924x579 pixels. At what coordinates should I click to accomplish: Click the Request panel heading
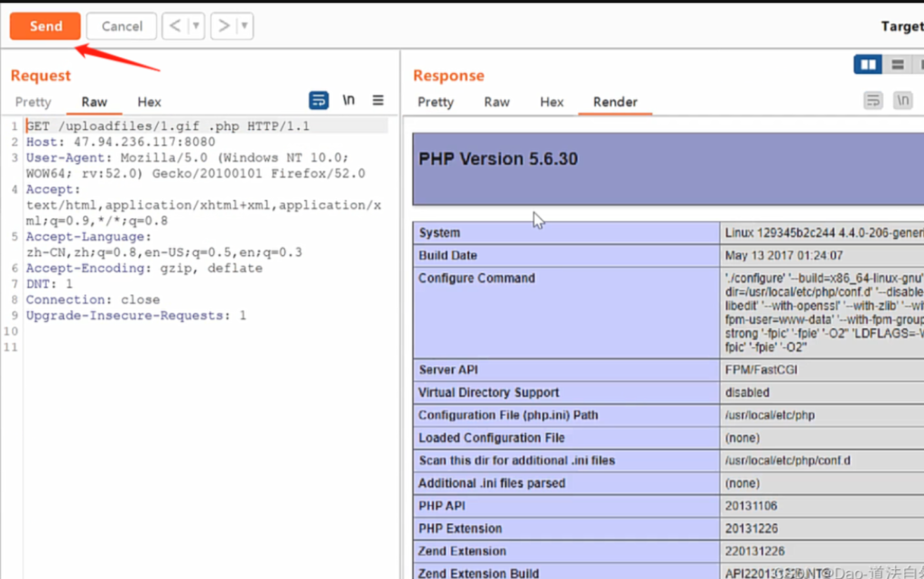click(x=41, y=76)
